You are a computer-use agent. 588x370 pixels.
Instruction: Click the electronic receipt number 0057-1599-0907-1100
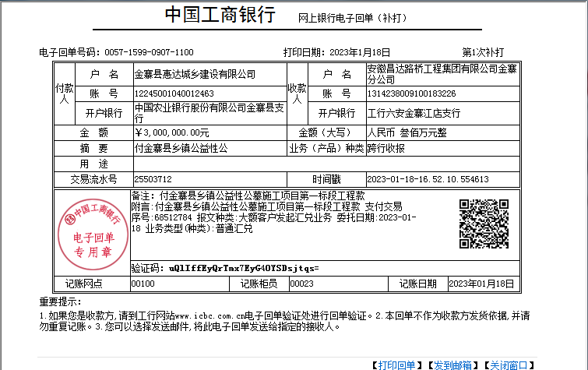pyautogui.click(x=149, y=52)
